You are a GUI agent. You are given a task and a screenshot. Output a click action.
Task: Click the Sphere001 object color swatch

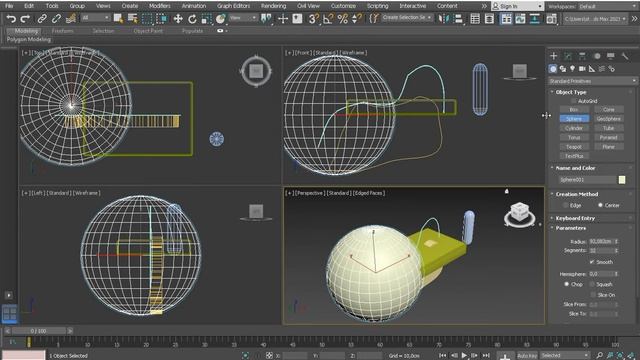(622, 180)
